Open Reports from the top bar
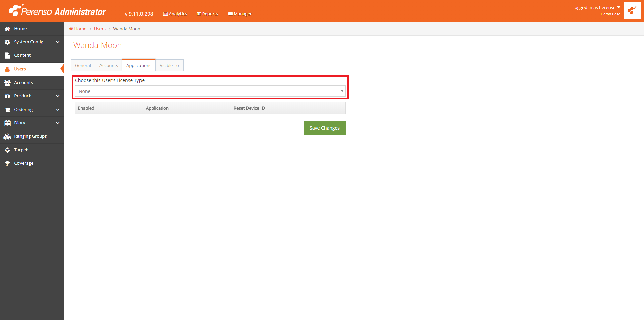 [207, 14]
